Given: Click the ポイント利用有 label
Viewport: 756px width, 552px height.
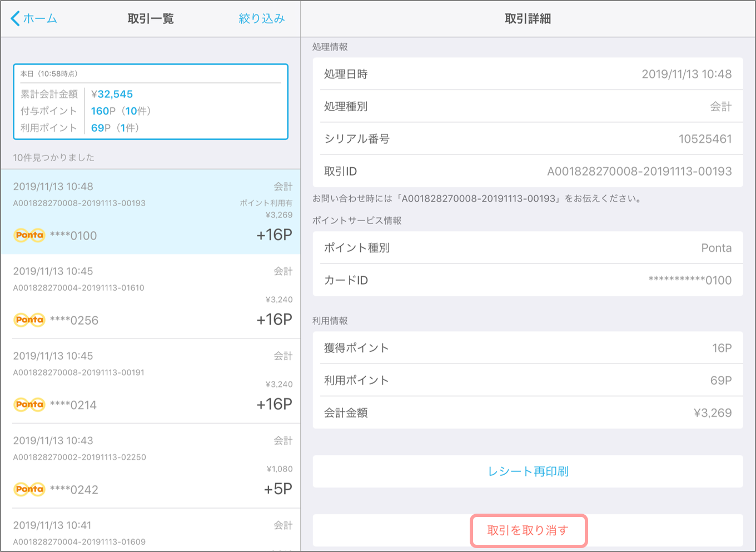Looking at the screenshot, I should 266,203.
